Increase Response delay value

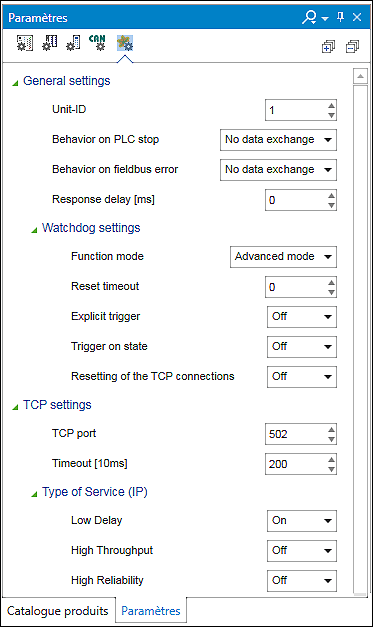click(331, 196)
